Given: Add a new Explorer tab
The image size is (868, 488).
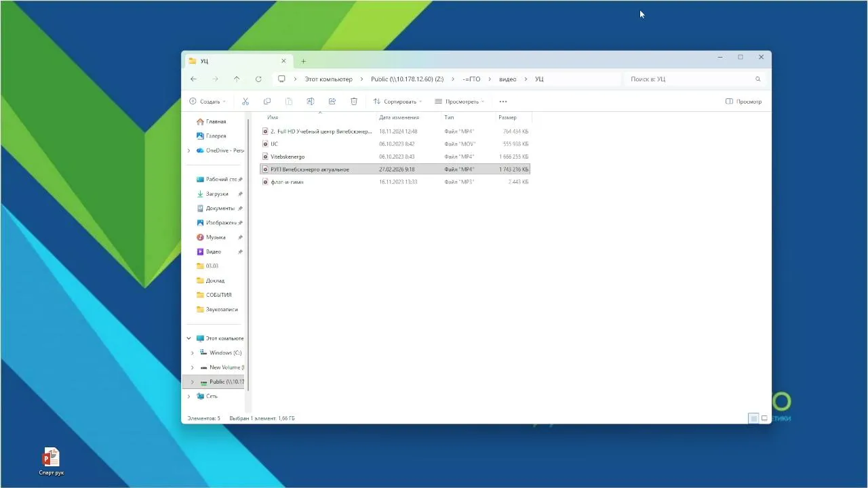Looking at the screenshot, I should (x=303, y=61).
